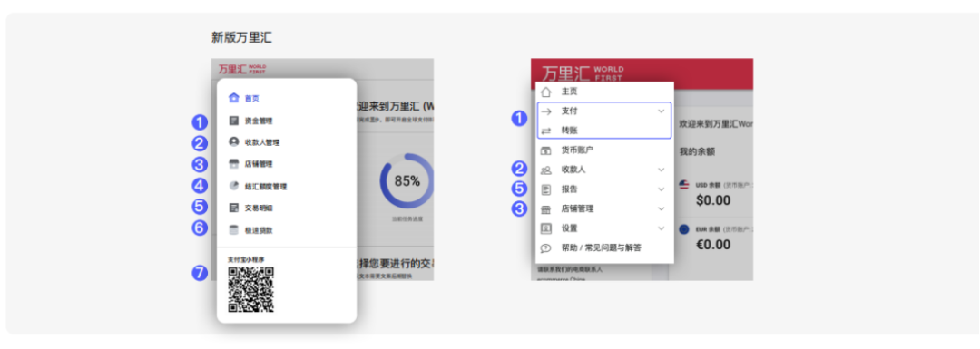The width and height of the screenshot is (980, 349).
Task: Click the 极速贷款 database icon
Action: click(x=234, y=229)
